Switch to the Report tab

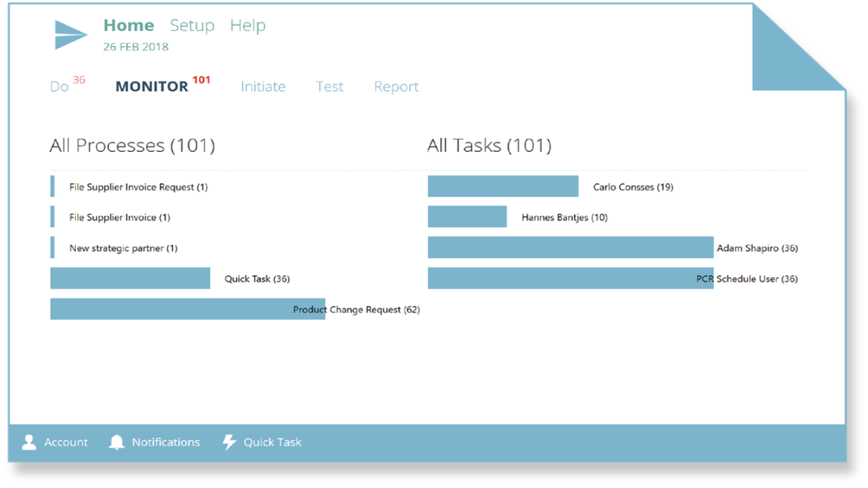[x=397, y=87]
